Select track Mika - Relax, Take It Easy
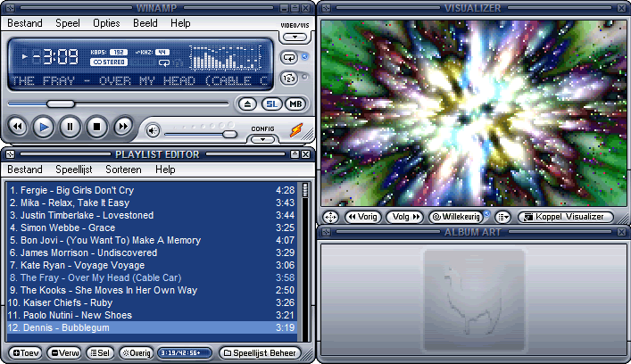The height and width of the screenshot is (364, 631). (152, 203)
